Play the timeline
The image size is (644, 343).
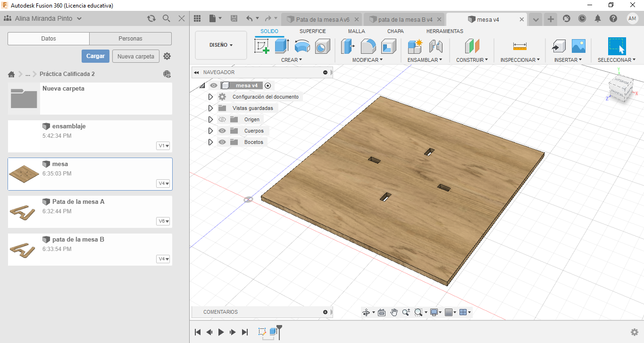pyautogui.click(x=221, y=332)
